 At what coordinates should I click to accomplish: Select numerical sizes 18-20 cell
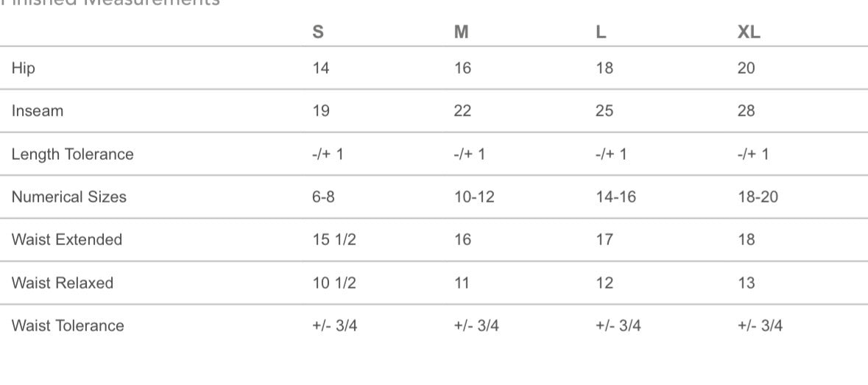pos(758,197)
